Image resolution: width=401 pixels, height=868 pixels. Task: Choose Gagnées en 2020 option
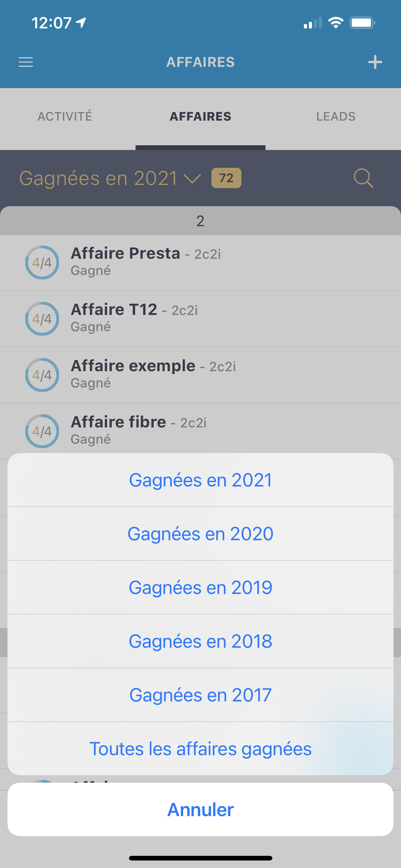(200, 534)
